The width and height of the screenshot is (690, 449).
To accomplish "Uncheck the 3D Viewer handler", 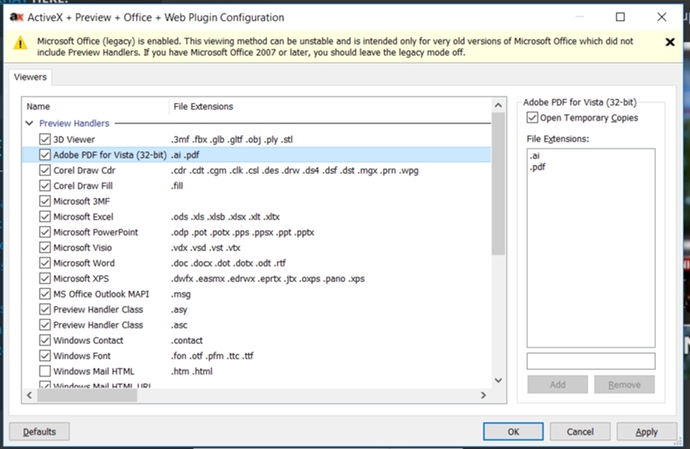I will coord(44,139).
